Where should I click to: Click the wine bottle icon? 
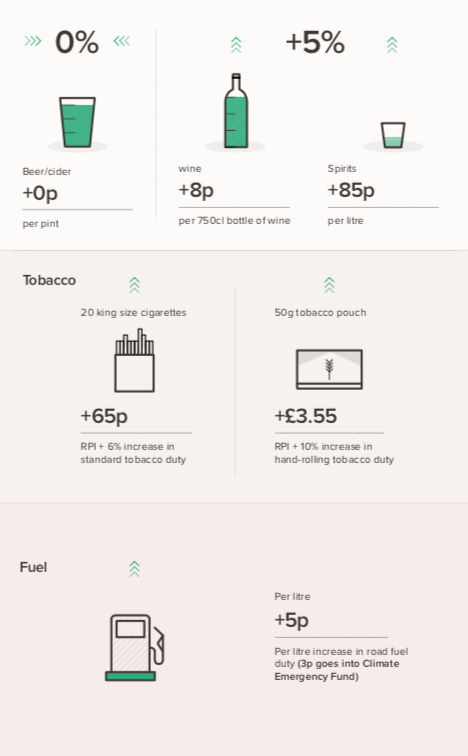(236, 110)
